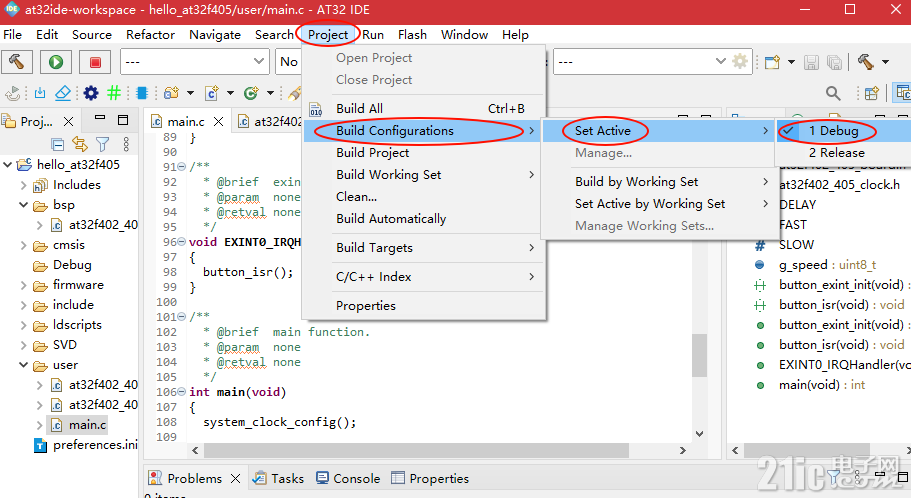Select the 2 Release configuration
The image size is (911, 498).
[x=843, y=153]
